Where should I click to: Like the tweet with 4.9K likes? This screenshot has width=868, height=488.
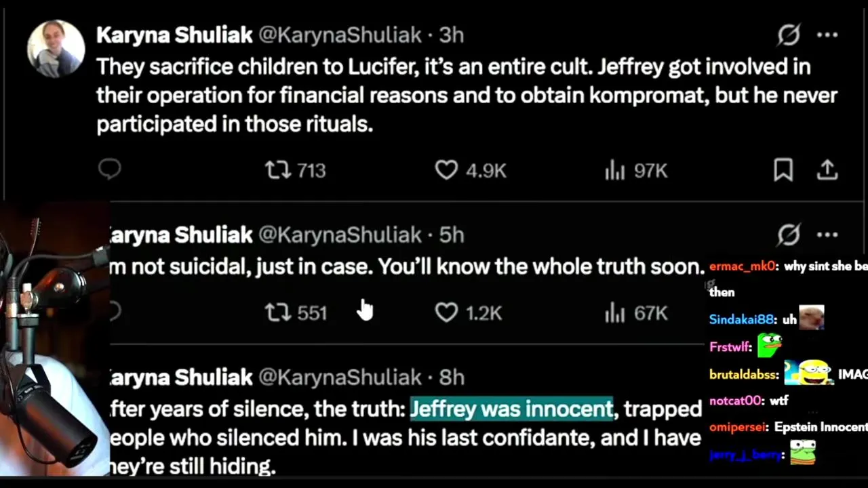446,170
